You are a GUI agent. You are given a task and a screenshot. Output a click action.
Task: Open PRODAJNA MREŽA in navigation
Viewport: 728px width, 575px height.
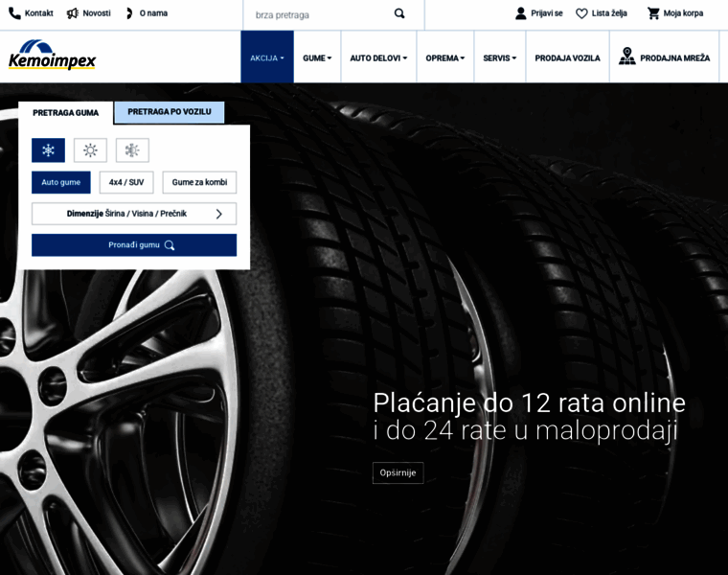click(x=665, y=58)
